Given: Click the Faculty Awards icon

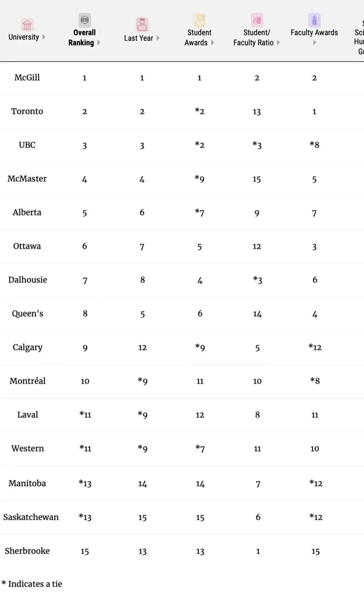Looking at the screenshot, I should click(314, 20).
